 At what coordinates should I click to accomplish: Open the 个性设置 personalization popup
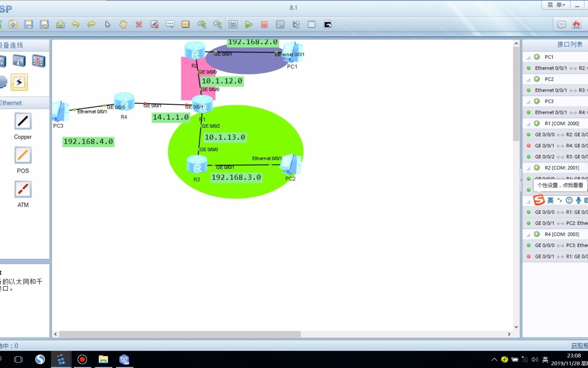[560, 185]
